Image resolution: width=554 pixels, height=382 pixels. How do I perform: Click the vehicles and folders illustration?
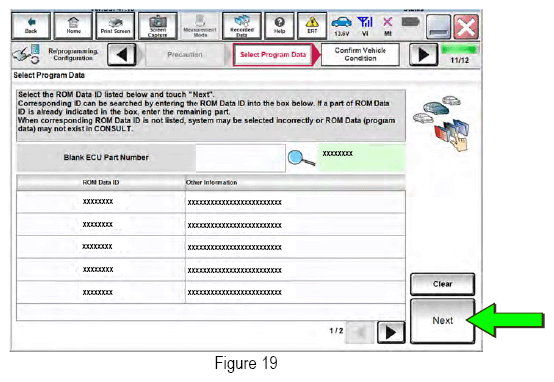click(x=442, y=123)
